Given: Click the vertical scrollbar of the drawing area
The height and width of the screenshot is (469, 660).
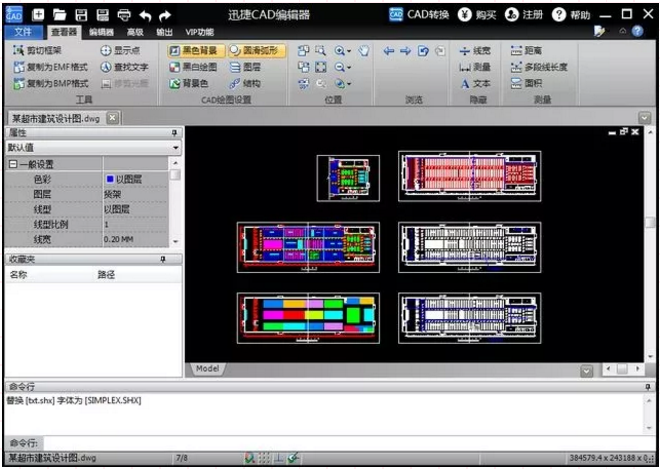Looking at the screenshot, I should click(x=651, y=244).
